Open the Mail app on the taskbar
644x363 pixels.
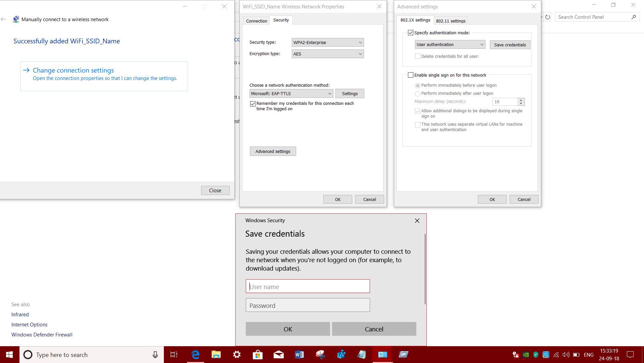[x=278, y=355]
